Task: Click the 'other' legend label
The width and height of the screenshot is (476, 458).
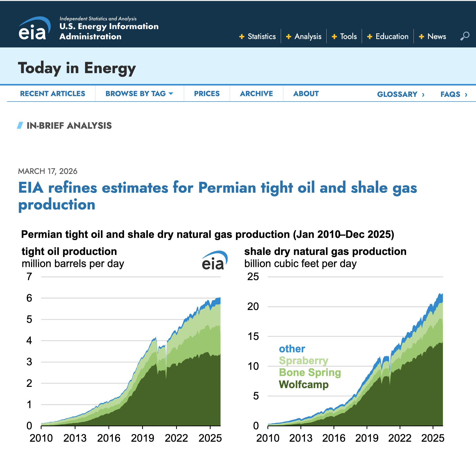Action: click(292, 349)
